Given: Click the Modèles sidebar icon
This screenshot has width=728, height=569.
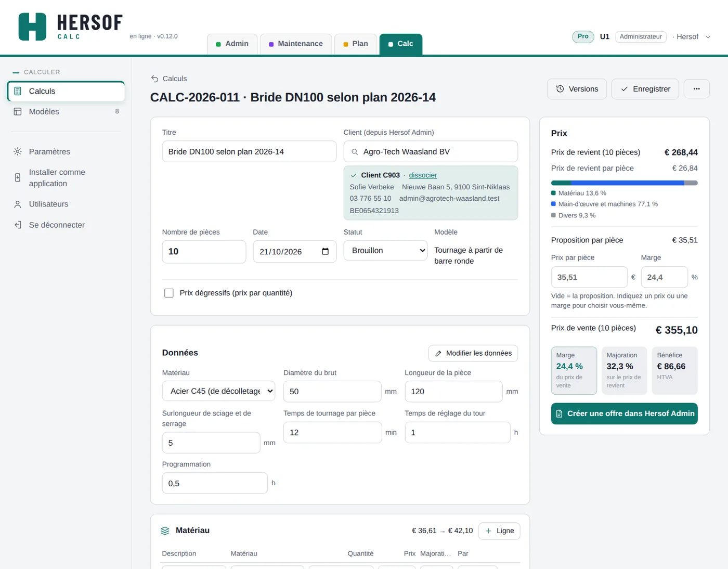Looking at the screenshot, I should (18, 111).
